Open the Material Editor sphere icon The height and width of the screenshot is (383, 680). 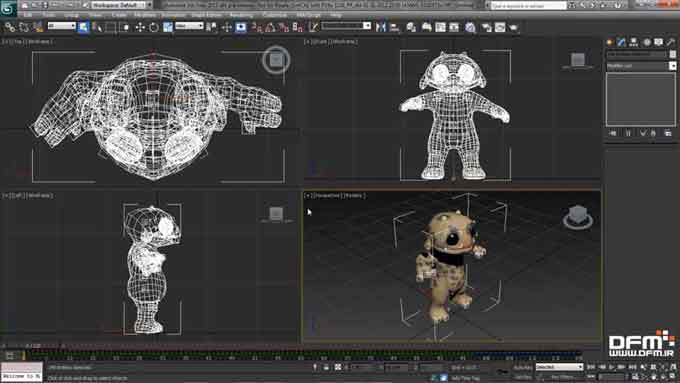pyautogui.click(x=470, y=27)
